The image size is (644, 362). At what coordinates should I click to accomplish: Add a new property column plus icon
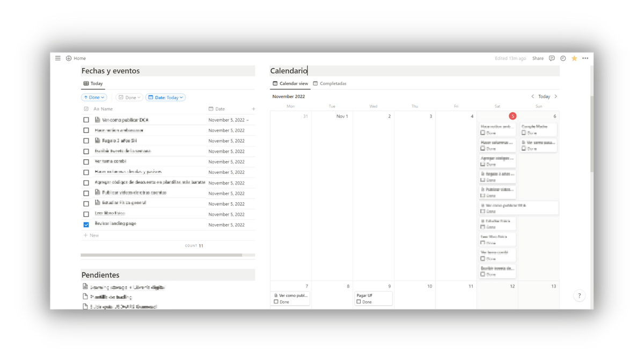(253, 109)
